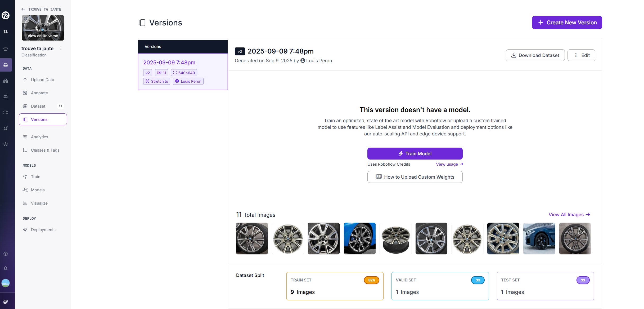This screenshot has width=644, height=309.
Task: Open the home icon in left rail
Action: pos(6,49)
